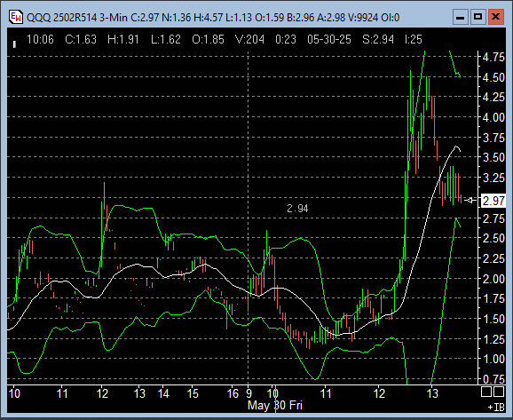Click the arrow pointer next to 2.97

(470, 200)
